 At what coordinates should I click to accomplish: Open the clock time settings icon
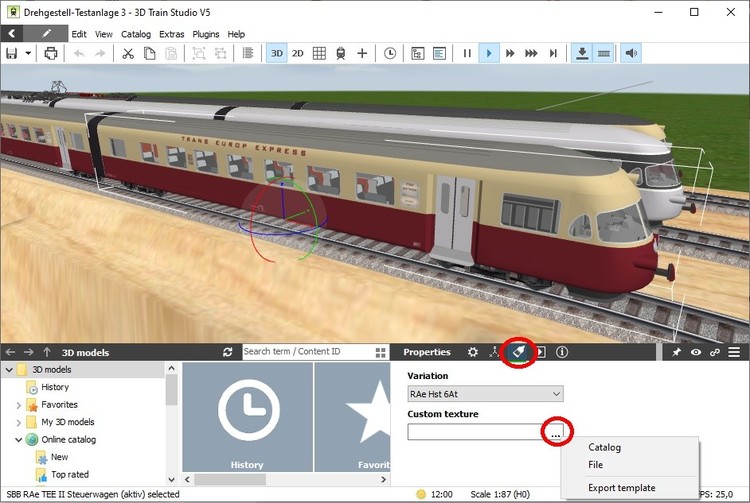pos(390,53)
